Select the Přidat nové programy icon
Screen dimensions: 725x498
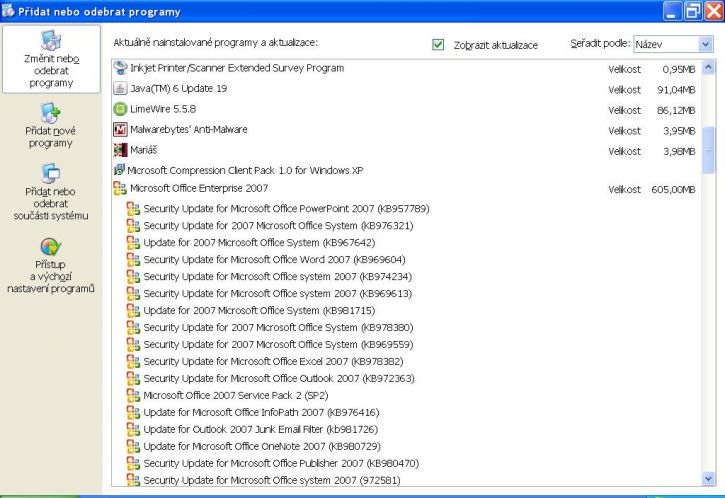50,113
